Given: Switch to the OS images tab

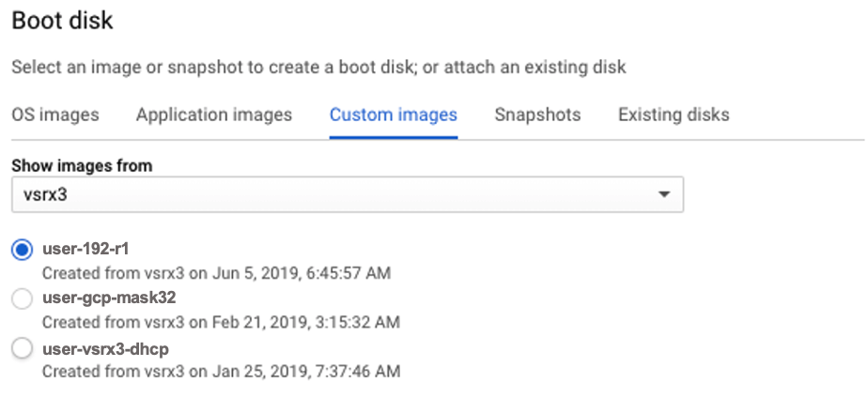Looking at the screenshot, I should coord(54,115).
